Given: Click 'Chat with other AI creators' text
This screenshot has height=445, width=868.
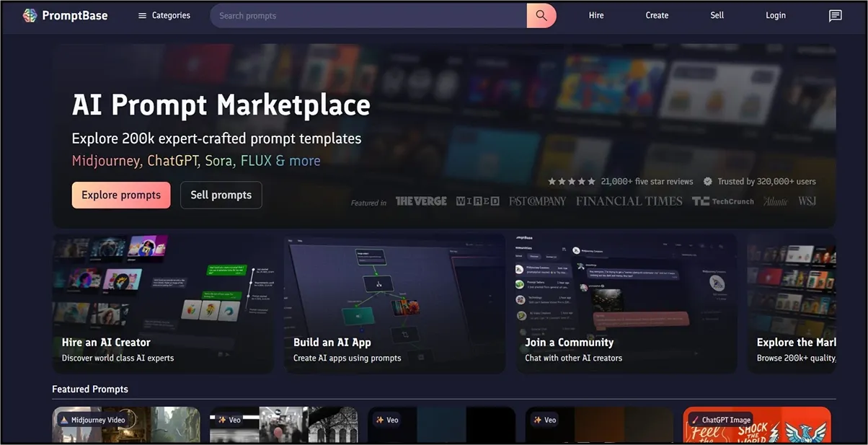Looking at the screenshot, I should pos(573,358).
